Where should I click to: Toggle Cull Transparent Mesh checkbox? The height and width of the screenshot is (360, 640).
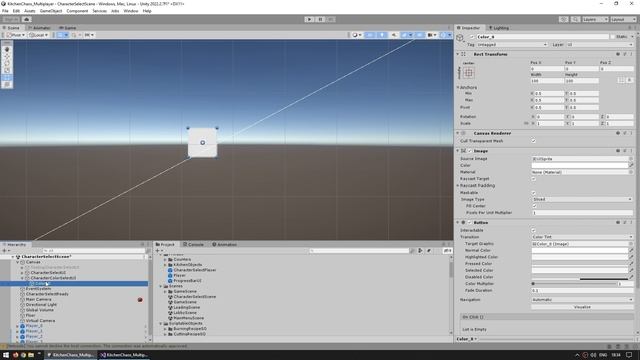[x=533, y=141]
